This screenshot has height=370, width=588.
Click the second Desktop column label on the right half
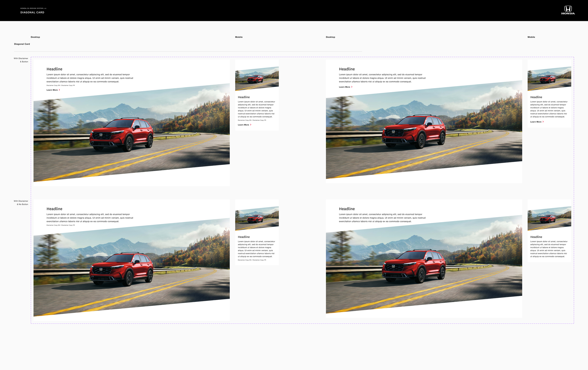pos(330,37)
